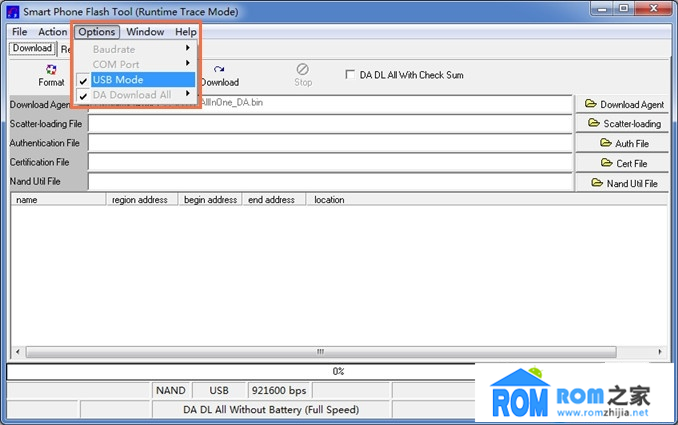Click the USB status bar cell
The image size is (678, 425).
pyautogui.click(x=219, y=390)
